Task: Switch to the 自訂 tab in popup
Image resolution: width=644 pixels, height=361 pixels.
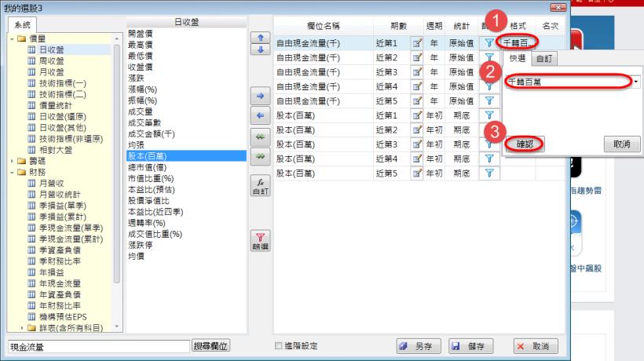Action: click(544, 59)
